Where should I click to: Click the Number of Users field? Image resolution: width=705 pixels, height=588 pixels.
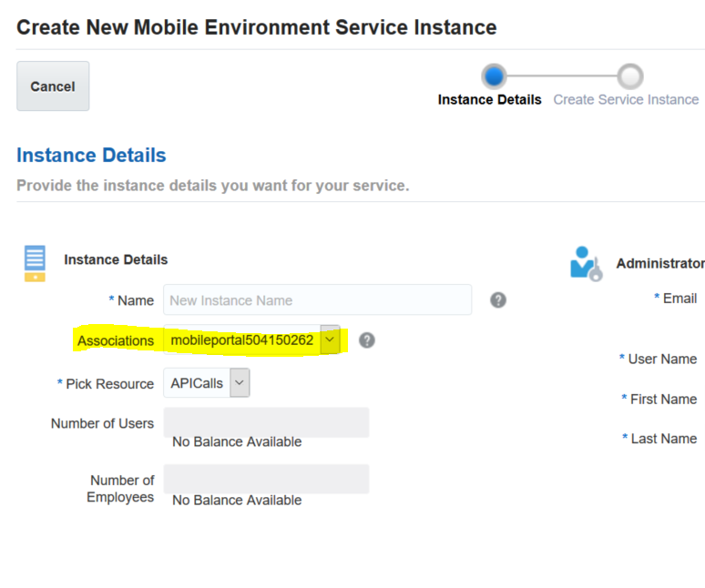[x=266, y=422]
